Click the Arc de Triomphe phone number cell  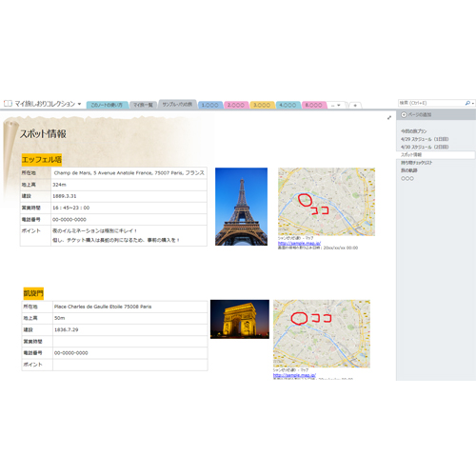130,353
